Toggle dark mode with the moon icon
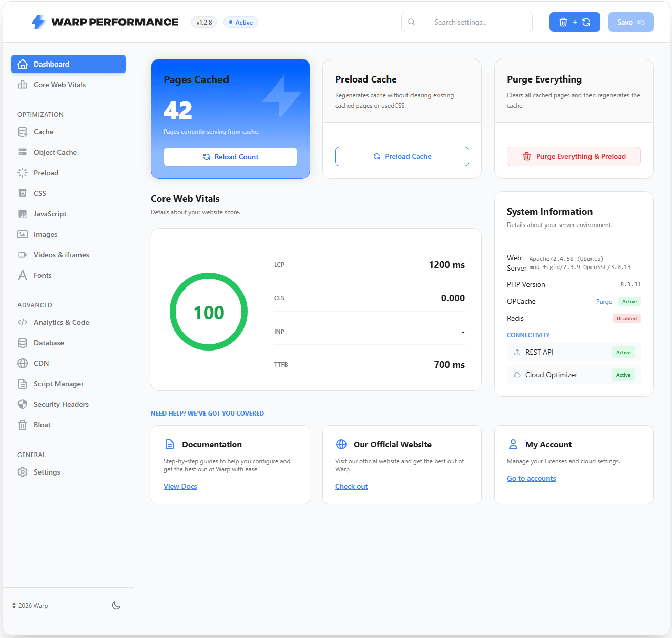Image resolution: width=672 pixels, height=638 pixels. (116, 605)
